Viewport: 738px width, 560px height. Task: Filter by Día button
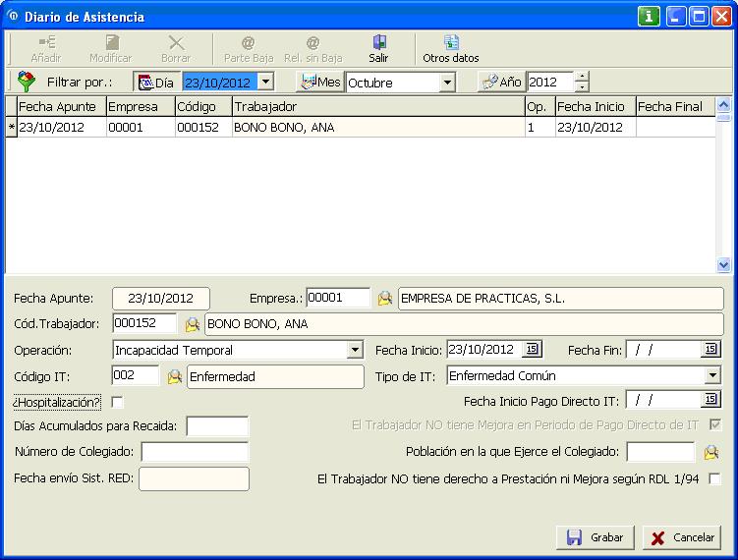pyautogui.click(x=156, y=83)
